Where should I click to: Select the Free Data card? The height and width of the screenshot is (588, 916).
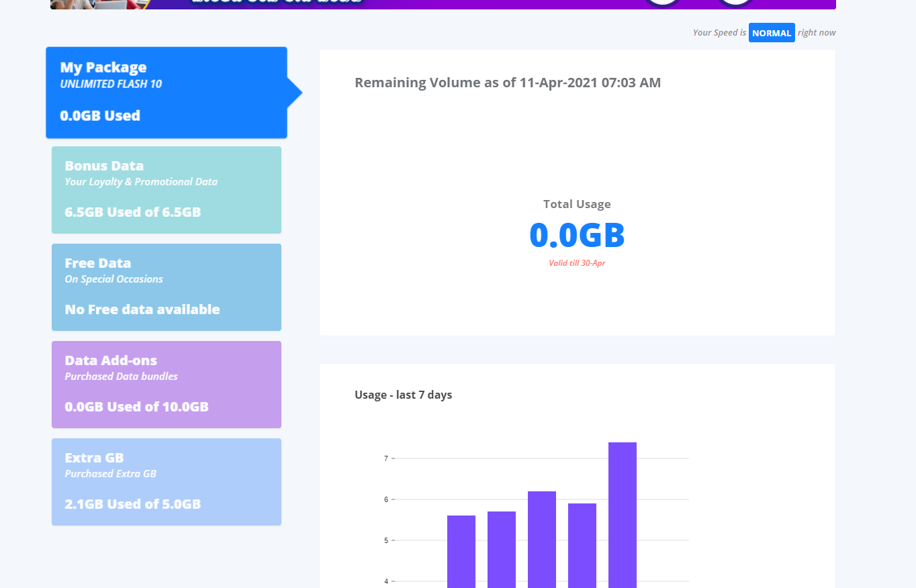(167, 287)
